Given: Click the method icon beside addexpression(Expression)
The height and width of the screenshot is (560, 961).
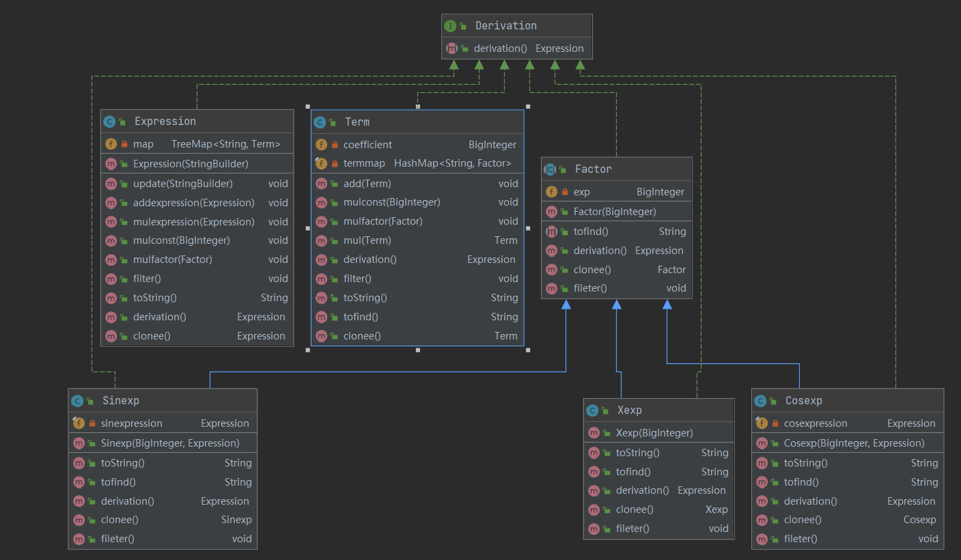Looking at the screenshot, I should tap(111, 203).
